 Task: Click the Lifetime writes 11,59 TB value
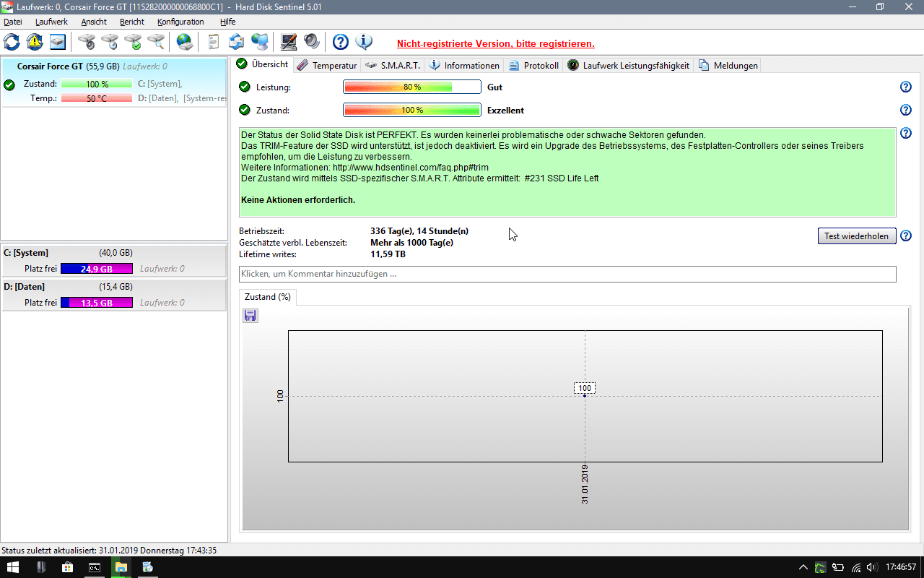coord(388,254)
